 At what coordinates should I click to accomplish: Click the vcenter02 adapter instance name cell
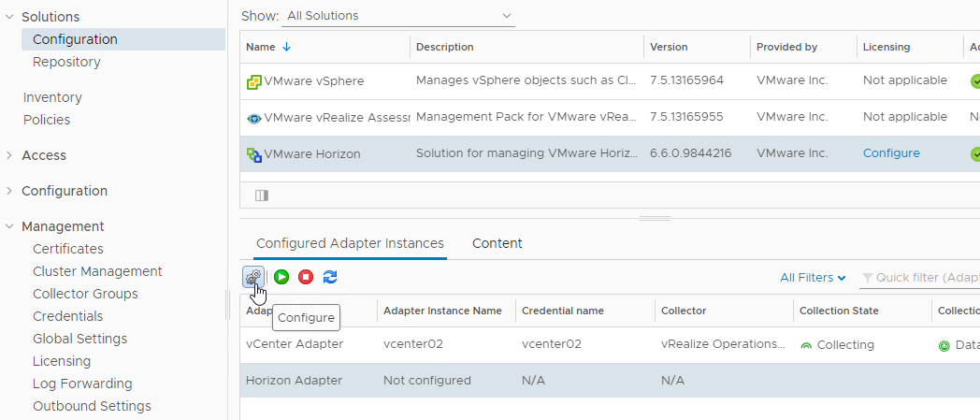coord(413,344)
